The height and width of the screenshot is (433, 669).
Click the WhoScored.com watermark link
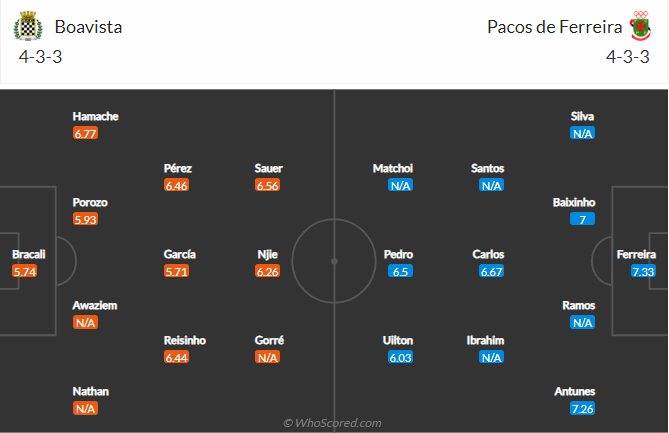pyautogui.click(x=333, y=423)
